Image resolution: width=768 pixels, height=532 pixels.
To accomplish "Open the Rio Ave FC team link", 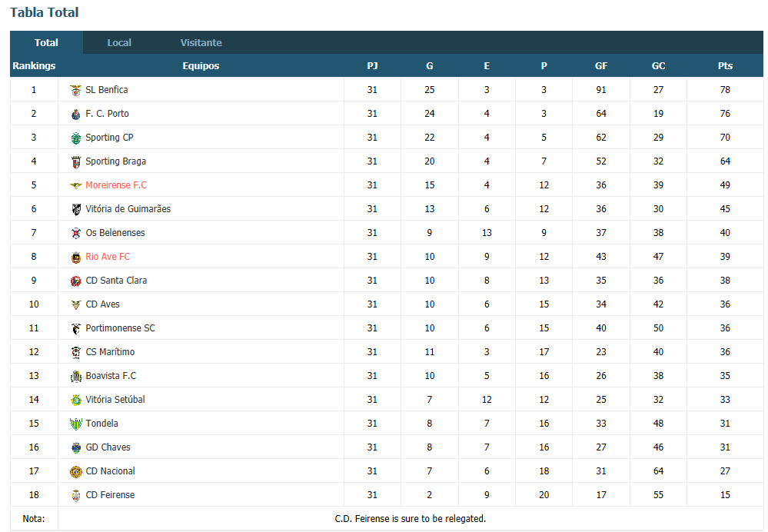I will coord(108,257).
